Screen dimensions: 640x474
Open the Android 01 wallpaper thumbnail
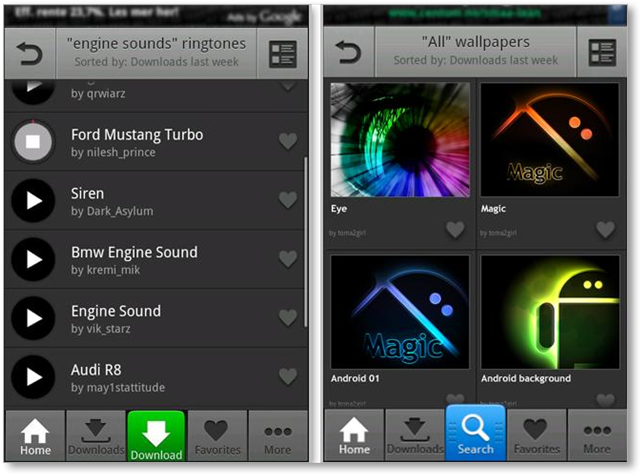tap(400, 312)
